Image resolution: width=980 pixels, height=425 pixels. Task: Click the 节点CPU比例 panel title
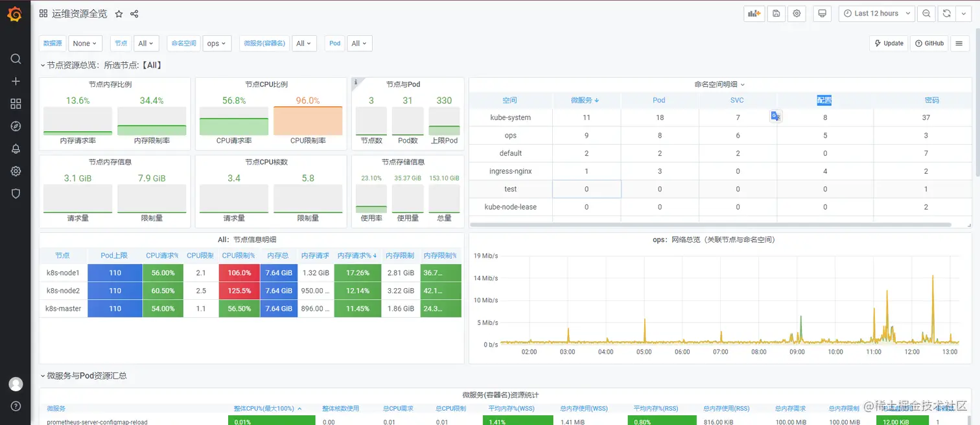pos(266,84)
